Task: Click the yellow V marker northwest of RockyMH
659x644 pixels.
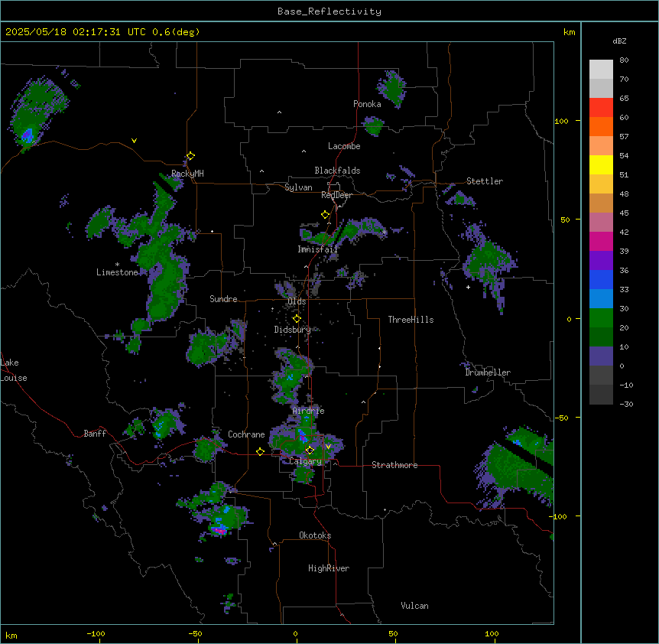Action: 134,141
